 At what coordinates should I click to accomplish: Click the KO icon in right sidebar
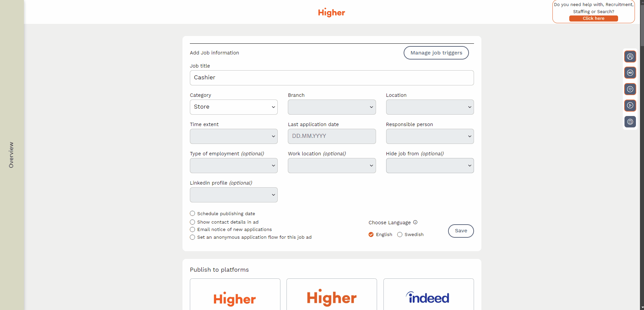[630, 73]
